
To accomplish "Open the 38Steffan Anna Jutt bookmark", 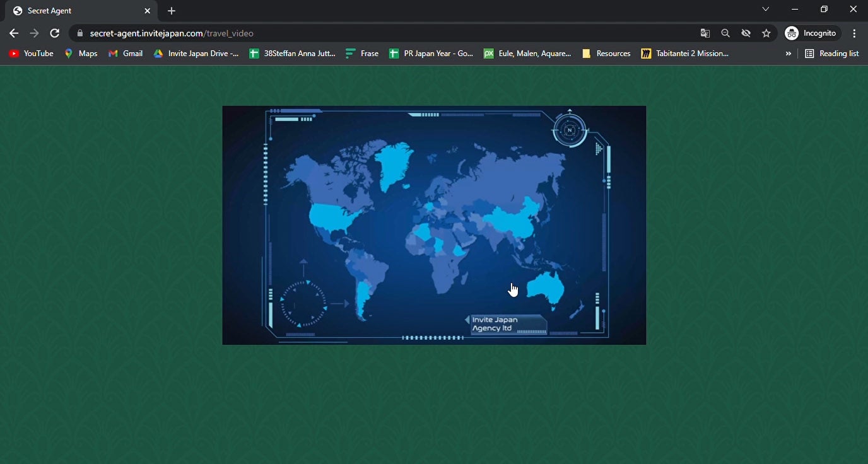I will (x=292, y=54).
